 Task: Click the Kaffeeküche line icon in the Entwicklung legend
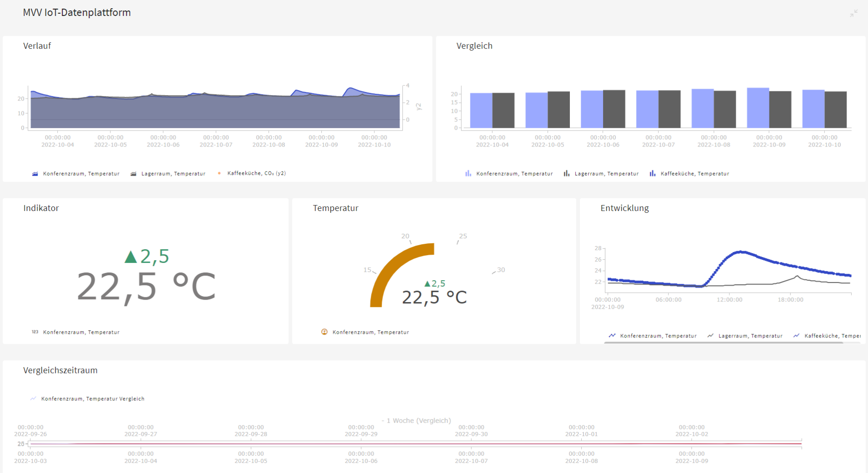point(796,336)
